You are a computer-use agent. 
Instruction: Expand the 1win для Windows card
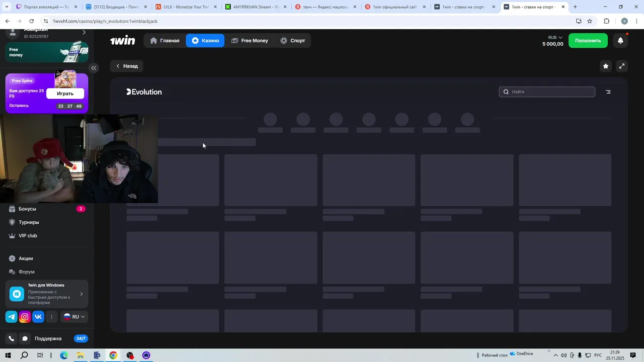tap(47, 294)
